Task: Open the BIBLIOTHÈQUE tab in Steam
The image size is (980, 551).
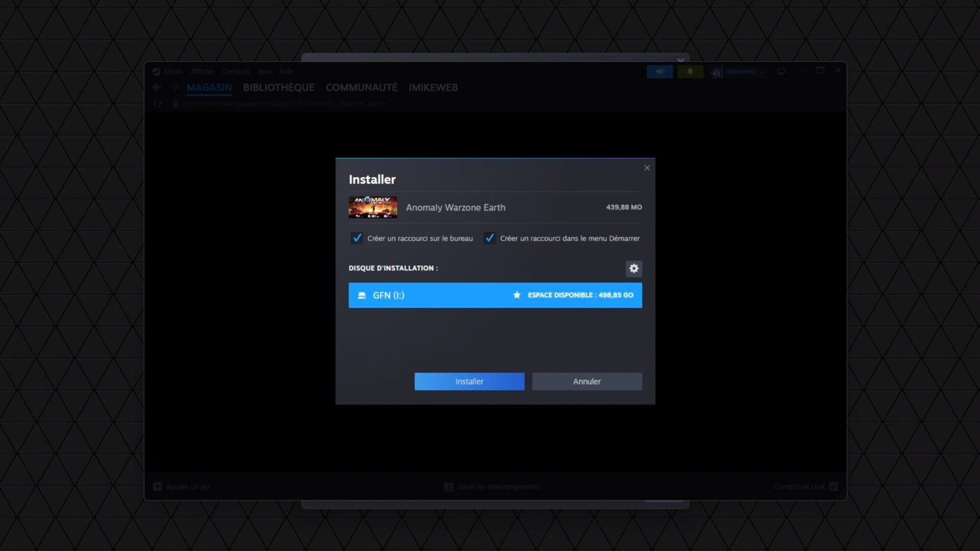Action: pos(279,87)
